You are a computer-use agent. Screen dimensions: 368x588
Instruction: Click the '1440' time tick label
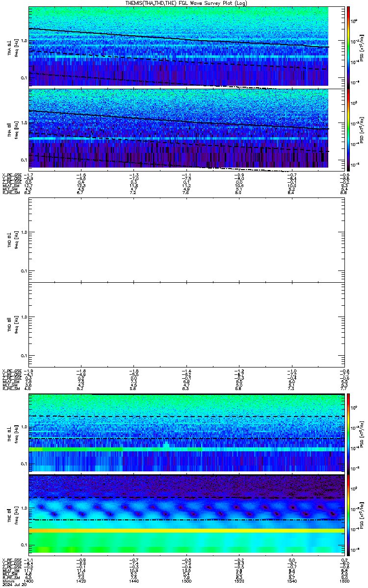[133, 581]
